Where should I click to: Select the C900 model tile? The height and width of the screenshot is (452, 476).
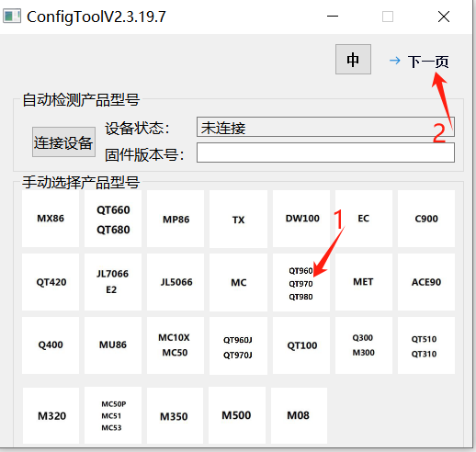point(426,219)
